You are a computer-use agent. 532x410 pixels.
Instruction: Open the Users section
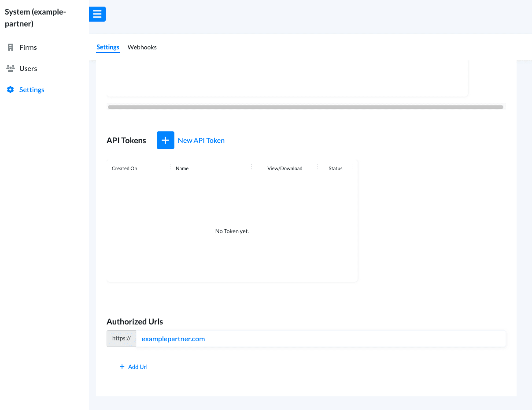click(28, 68)
